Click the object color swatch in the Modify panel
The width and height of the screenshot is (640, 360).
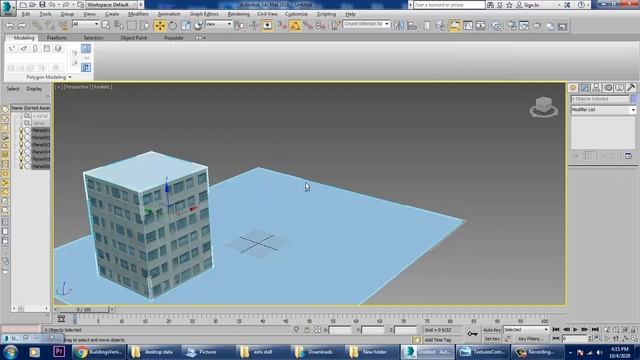633,99
